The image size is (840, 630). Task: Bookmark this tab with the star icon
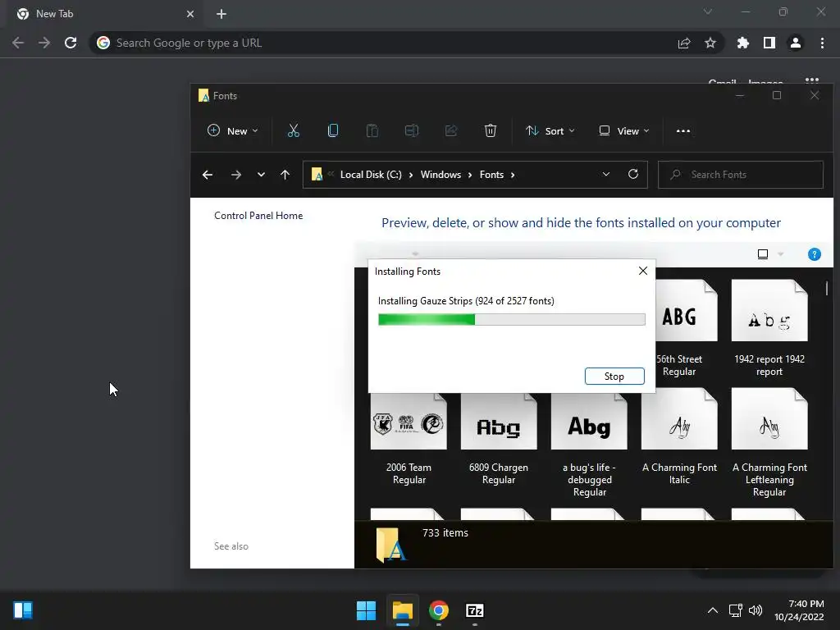point(710,43)
